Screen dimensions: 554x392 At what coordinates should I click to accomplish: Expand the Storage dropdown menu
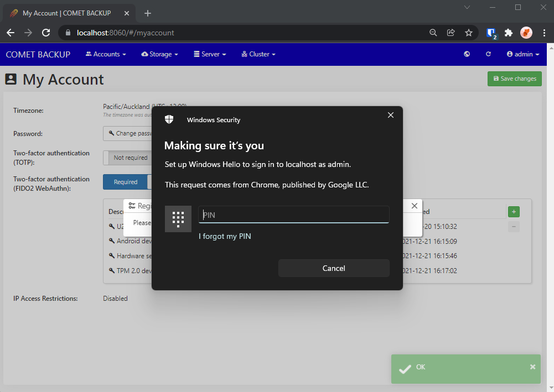(x=160, y=54)
